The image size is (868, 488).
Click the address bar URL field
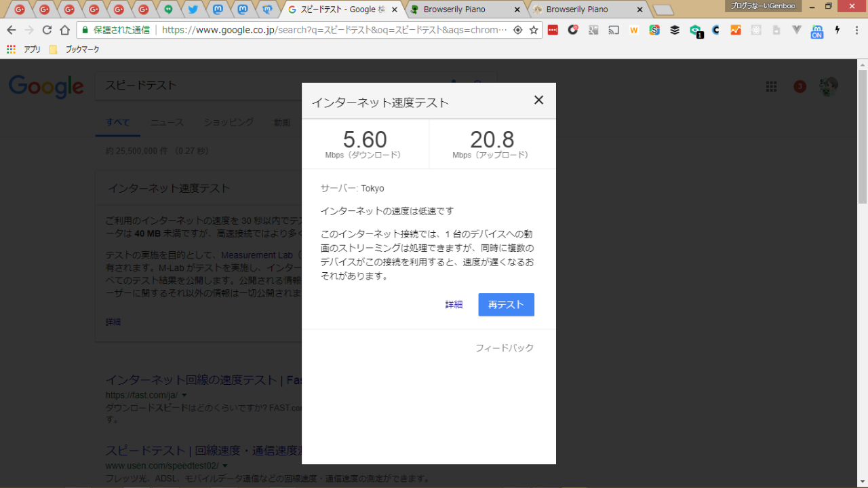pyautogui.click(x=332, y=30)
